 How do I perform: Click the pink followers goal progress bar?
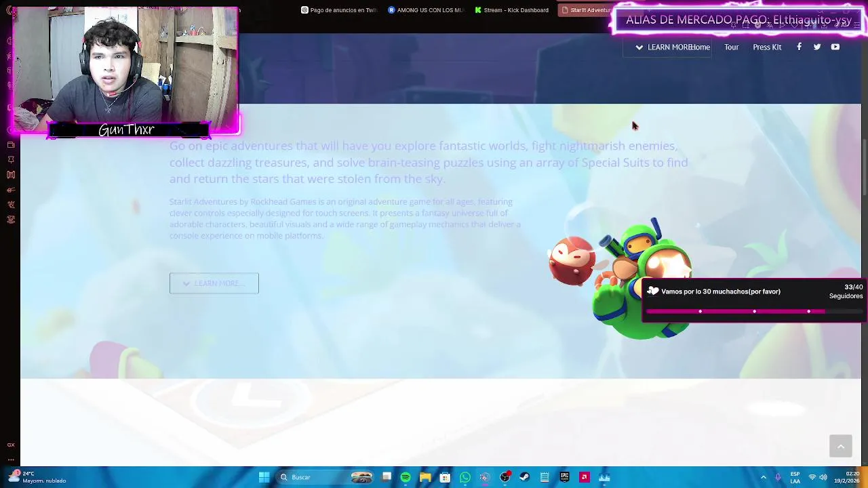click(x=754, y=312)
